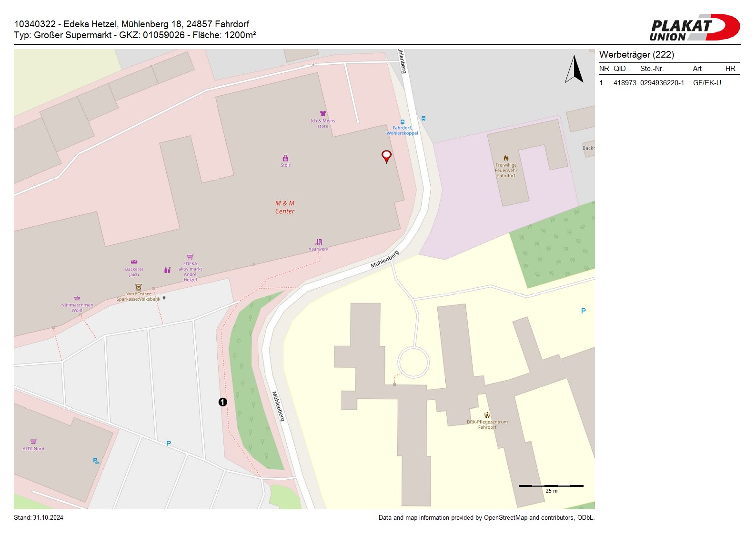Select the haarwerk hairdresser icon
Image resolution: width=756 pixels, height=535 pixels.
coord(319,242)
